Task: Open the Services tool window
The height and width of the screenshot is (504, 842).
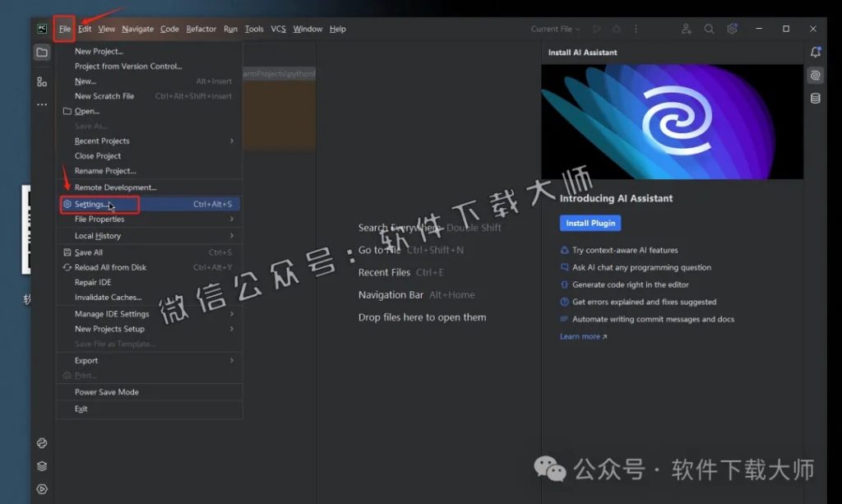Action: coord(42,465)
